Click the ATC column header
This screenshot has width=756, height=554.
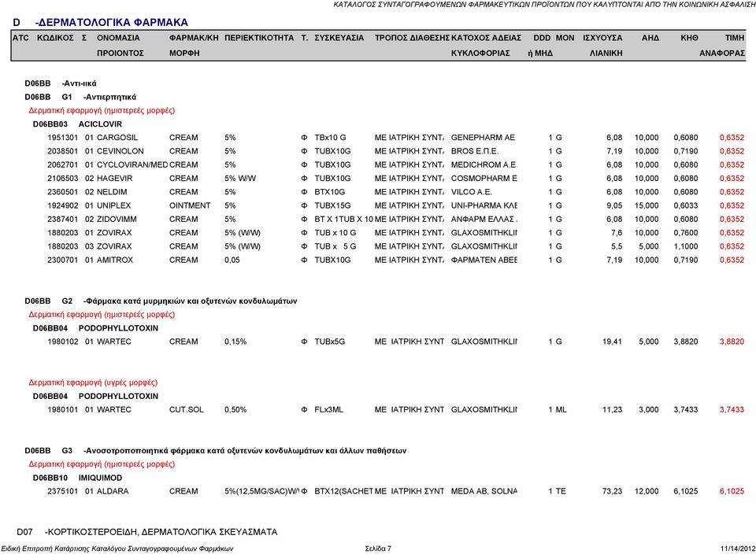[20, 38]
